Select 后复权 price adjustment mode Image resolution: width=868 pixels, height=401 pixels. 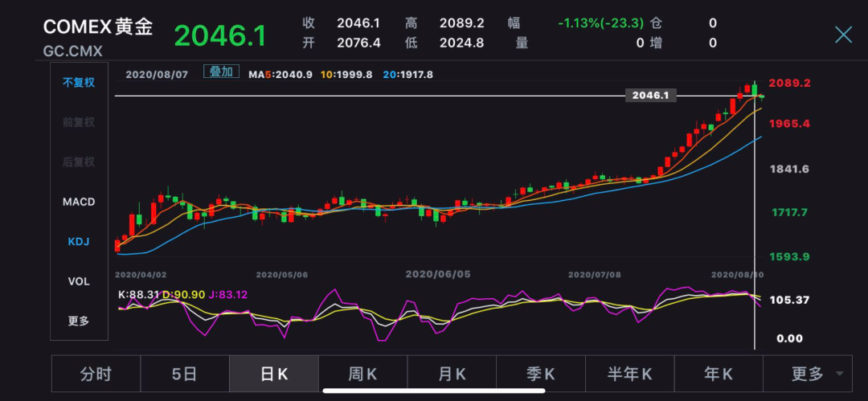pos(78,162)
